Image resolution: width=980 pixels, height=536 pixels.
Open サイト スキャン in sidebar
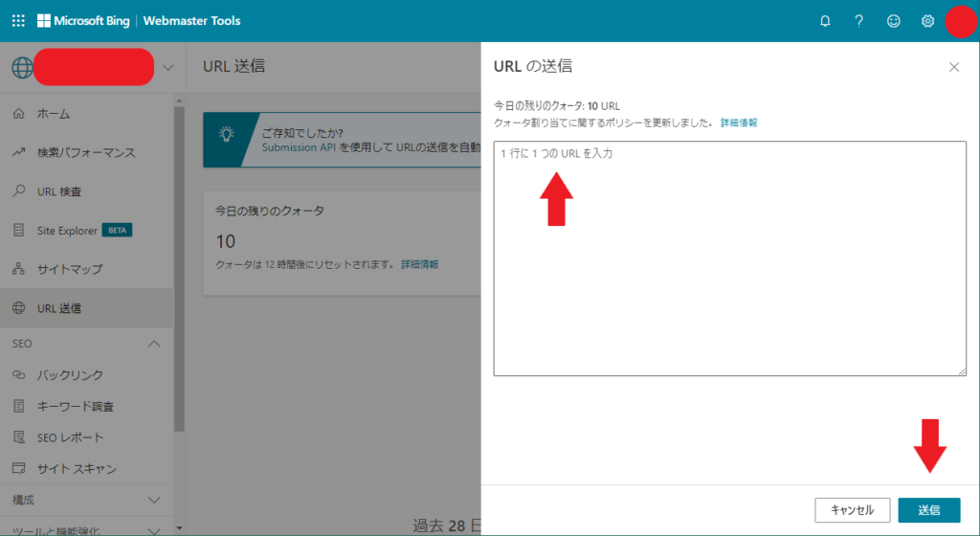[86, 469]
